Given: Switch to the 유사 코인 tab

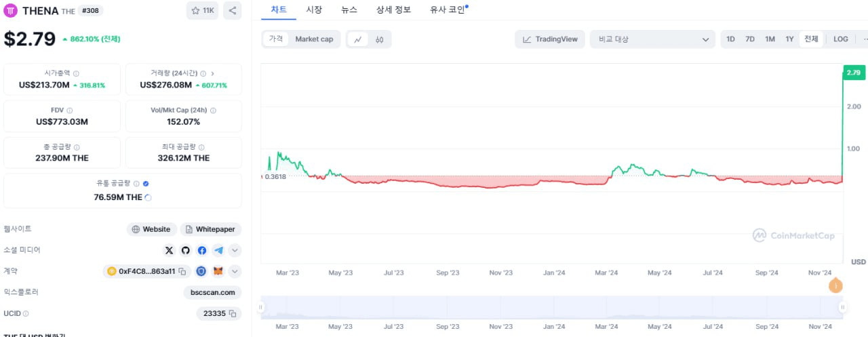Looking at the screenshot, I should click(x=448, y=10).
